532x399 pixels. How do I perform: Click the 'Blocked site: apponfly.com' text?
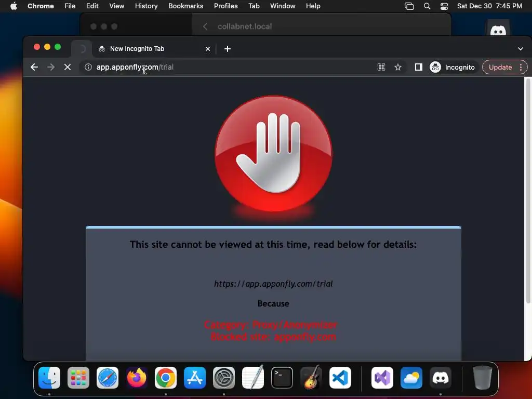click(273, 337)
